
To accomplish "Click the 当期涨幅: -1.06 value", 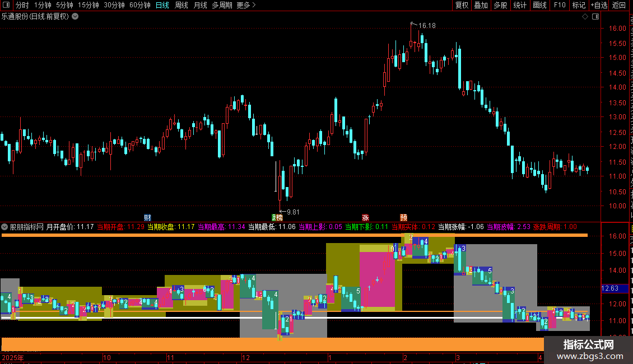I will pyautogui.click(x=461, y=227).
